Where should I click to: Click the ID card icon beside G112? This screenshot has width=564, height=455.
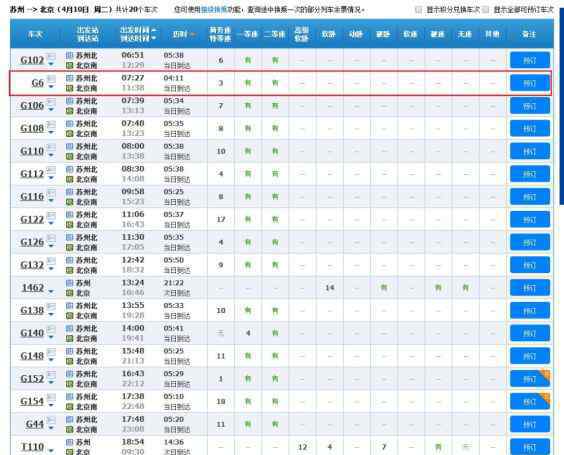coord(51,170)
